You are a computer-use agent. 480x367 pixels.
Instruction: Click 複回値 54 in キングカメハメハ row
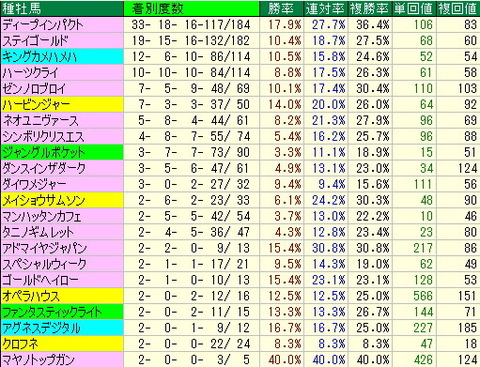(x=470, y=57)
